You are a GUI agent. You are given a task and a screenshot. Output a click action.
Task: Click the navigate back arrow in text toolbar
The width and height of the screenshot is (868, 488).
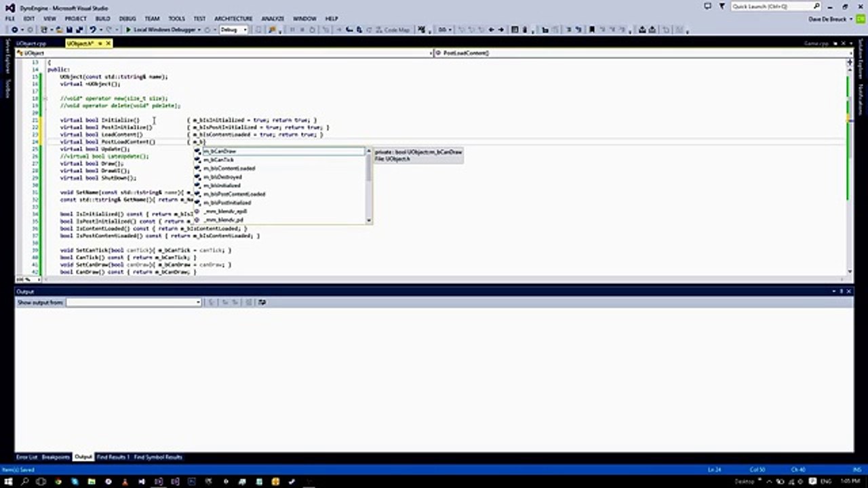492,30
